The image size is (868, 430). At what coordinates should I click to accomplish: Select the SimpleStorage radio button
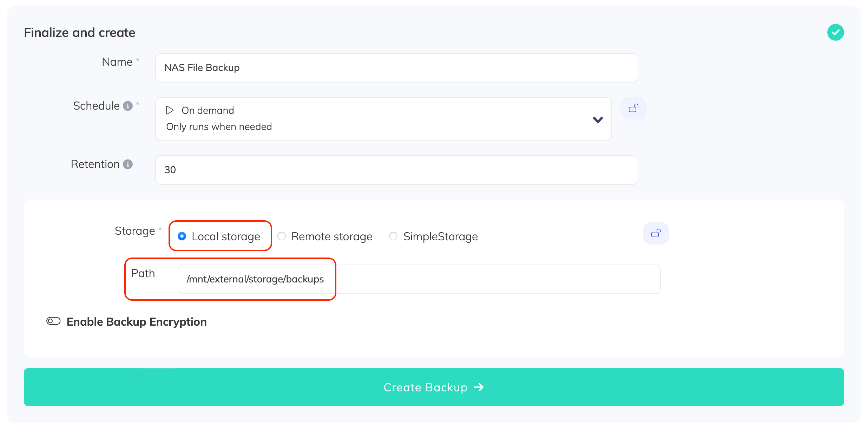click(x=393, y=236)
